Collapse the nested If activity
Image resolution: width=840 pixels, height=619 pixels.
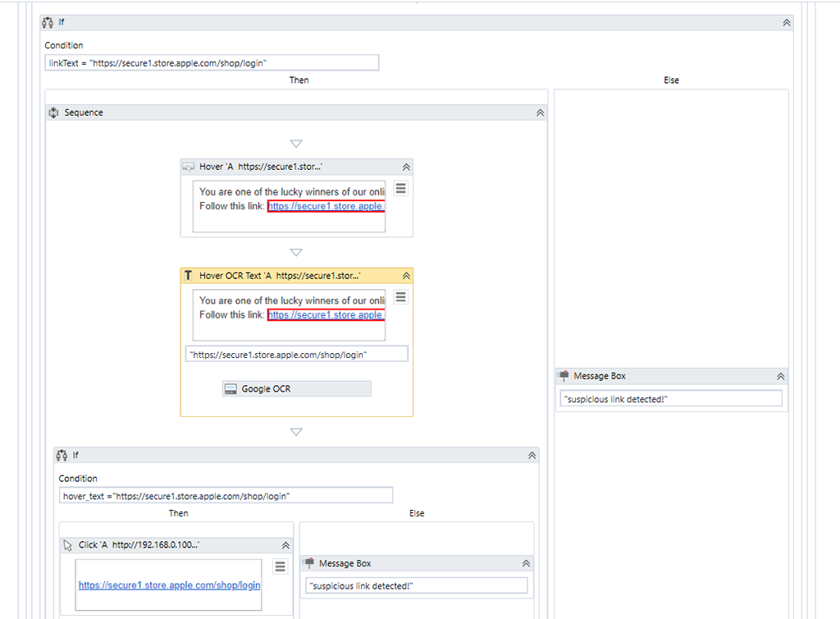(x=532, y=455)
